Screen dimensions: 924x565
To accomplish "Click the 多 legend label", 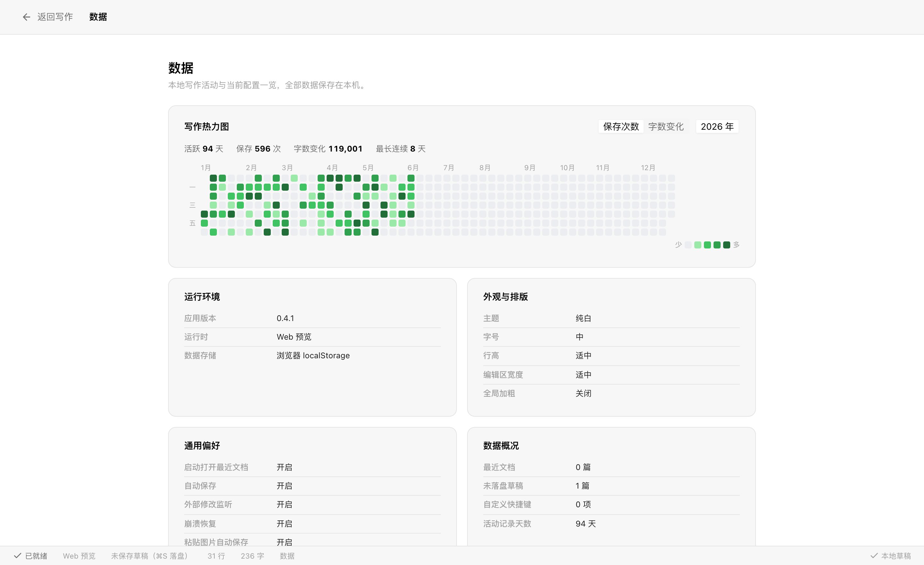I will [737, 245].
